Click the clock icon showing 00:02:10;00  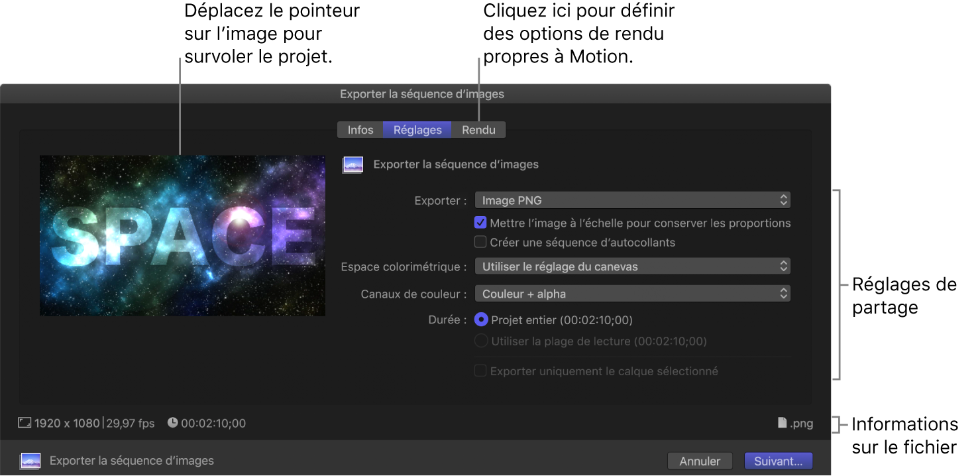[x=173, y=423]
